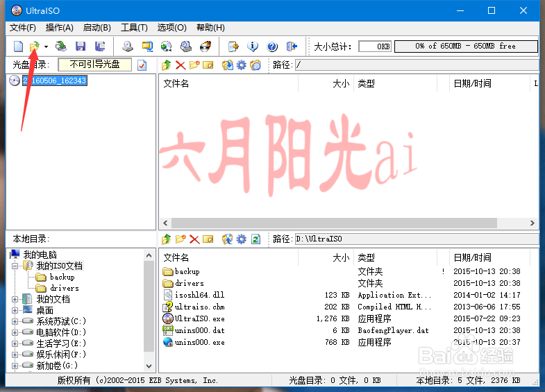Click the rename icon in local directory toolbar
The height and width of the screenshot is (392, 545).
208,239
